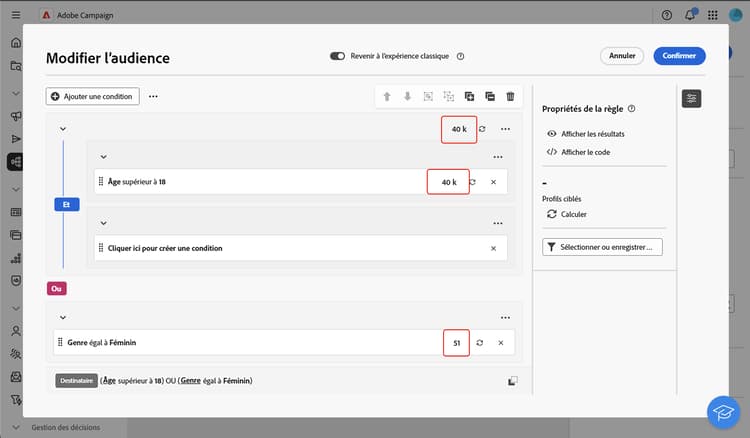Open help icon beside Propriétés de la règle
750x438 pixels.
point(631,109)
